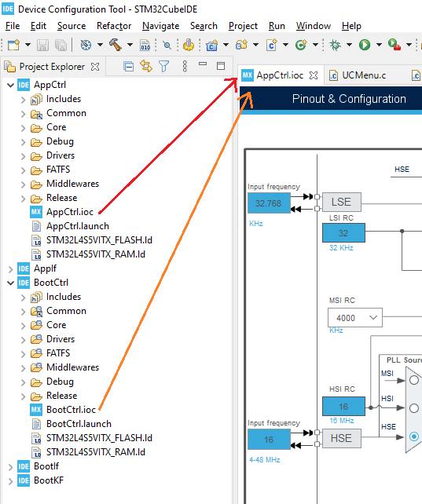
Task: Click the binary 010 file icon
Action: point(145,45)
